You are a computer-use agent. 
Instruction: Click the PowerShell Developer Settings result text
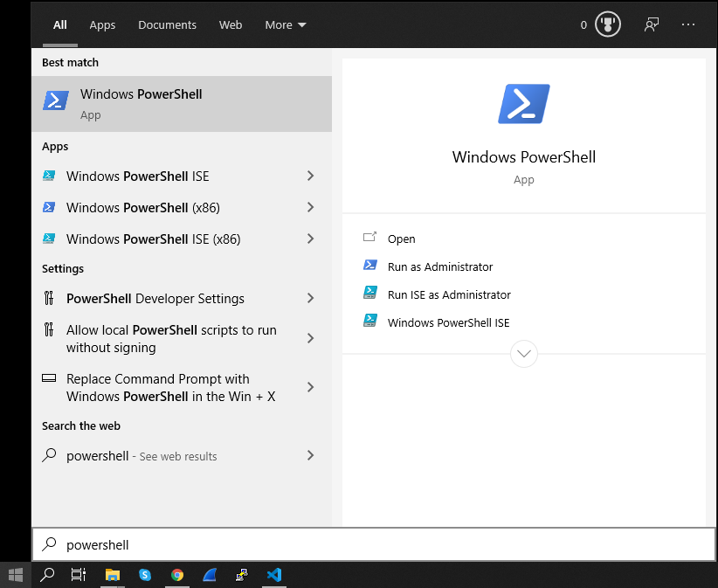(x=155, y=299)
